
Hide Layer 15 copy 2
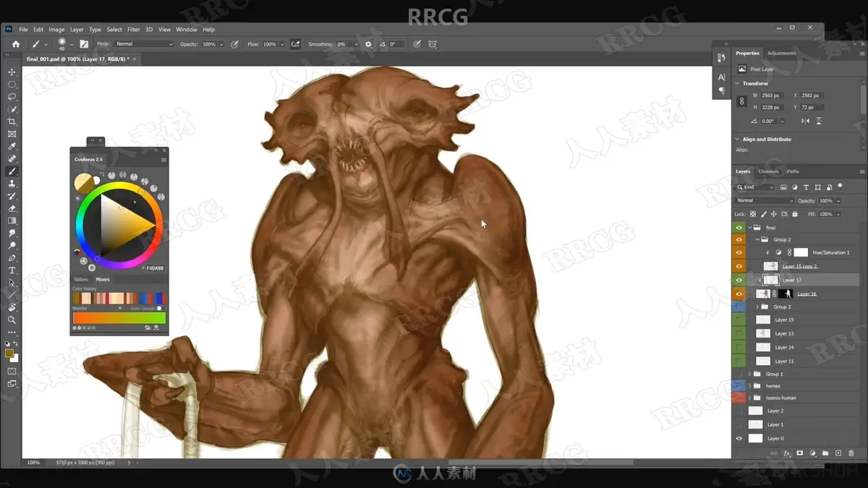point(739,266)
